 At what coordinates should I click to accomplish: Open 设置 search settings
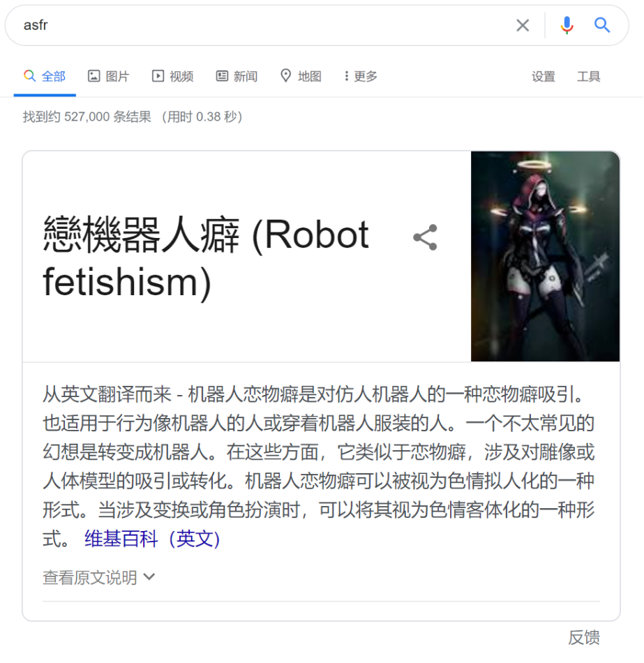pos(544,77)
